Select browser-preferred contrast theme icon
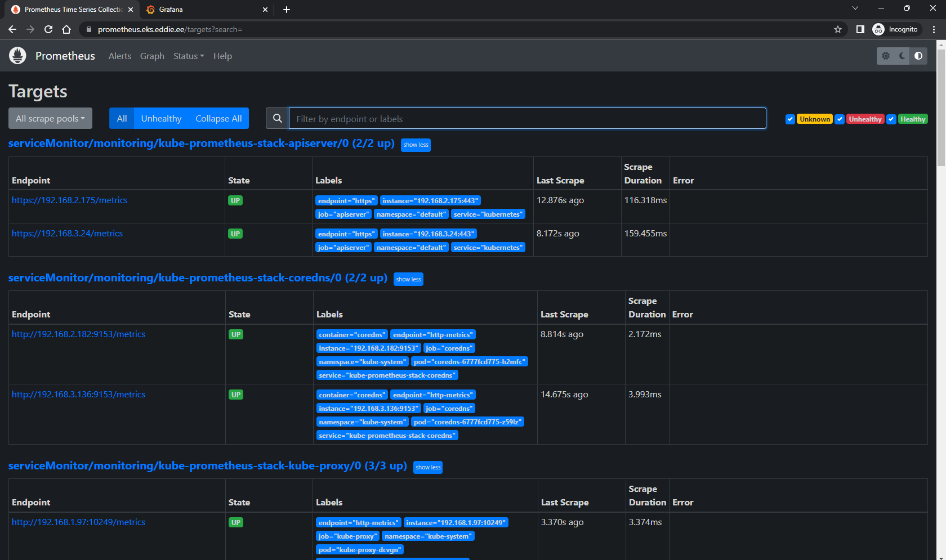 pos(918,56)
